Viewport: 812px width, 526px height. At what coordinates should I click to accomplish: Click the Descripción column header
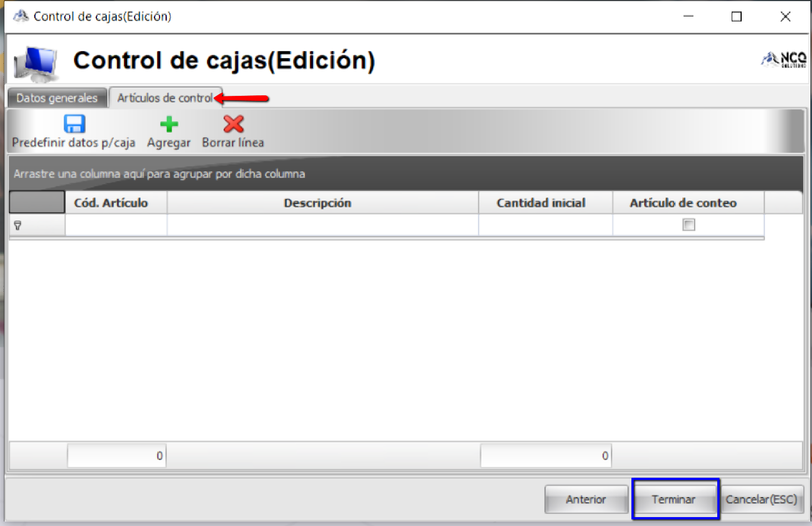click(x=317, y=202)
